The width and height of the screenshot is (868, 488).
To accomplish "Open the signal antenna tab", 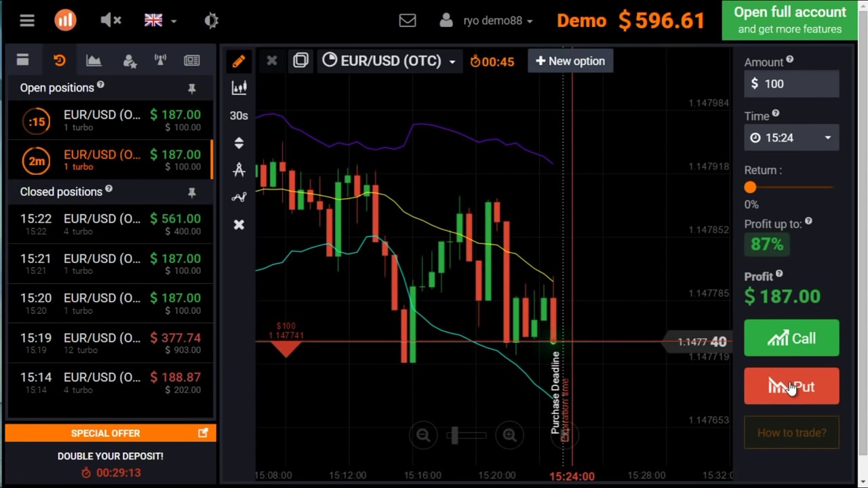I will coord(161,60).
